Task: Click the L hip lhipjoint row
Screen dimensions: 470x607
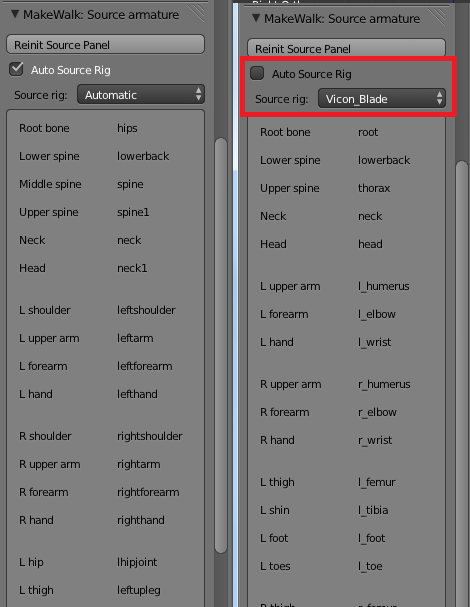Action: [x=105, y=562]
